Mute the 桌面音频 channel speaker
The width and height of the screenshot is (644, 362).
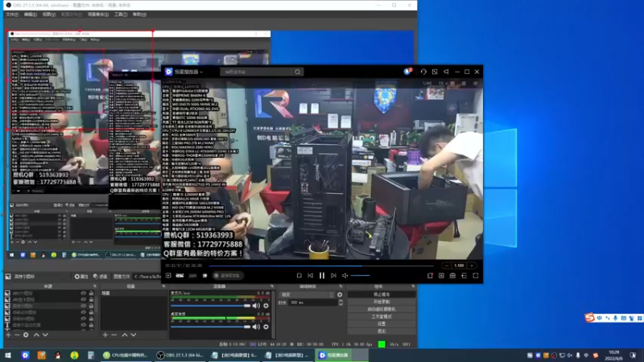256,327
